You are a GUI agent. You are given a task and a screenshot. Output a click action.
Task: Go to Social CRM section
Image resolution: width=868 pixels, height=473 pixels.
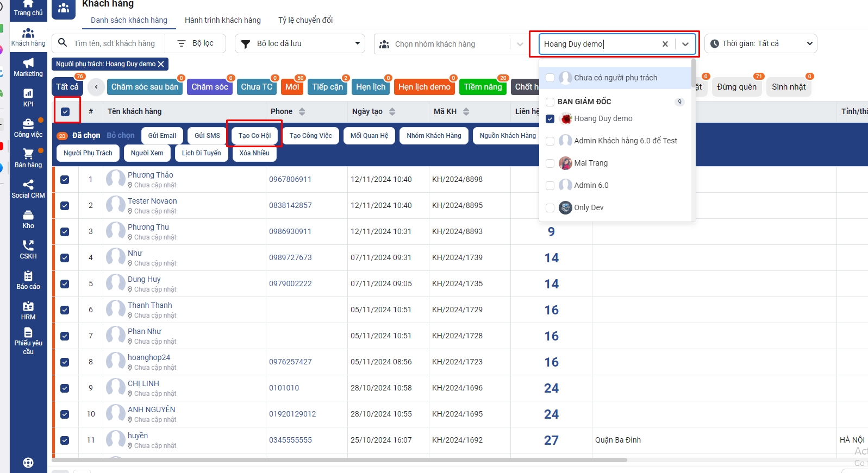[x=28, y=189]
